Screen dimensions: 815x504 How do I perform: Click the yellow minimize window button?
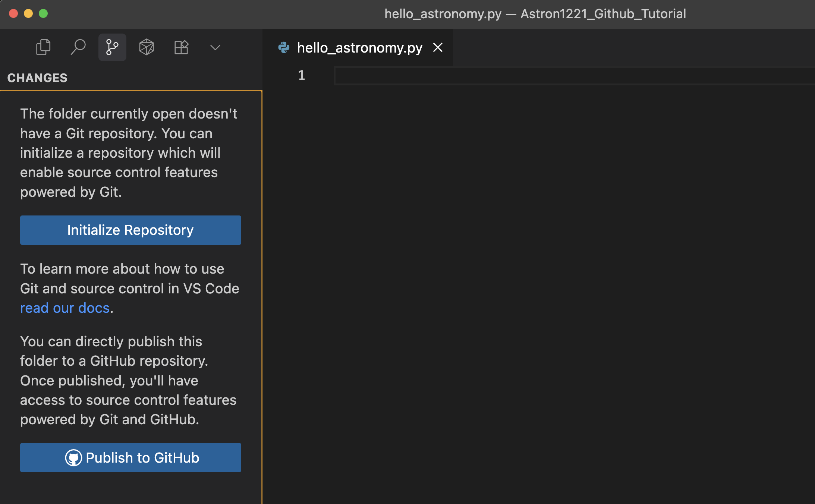click(28, 13)
